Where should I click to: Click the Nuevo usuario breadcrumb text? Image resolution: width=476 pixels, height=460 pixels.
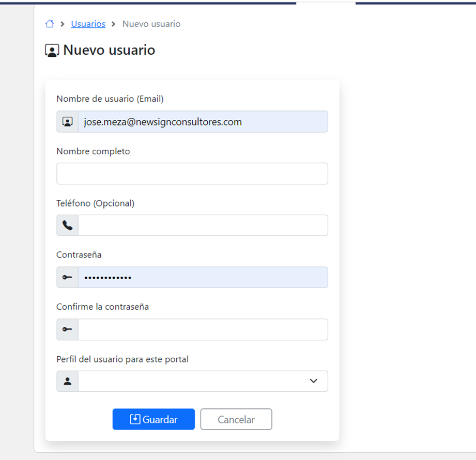coord(151,24)
